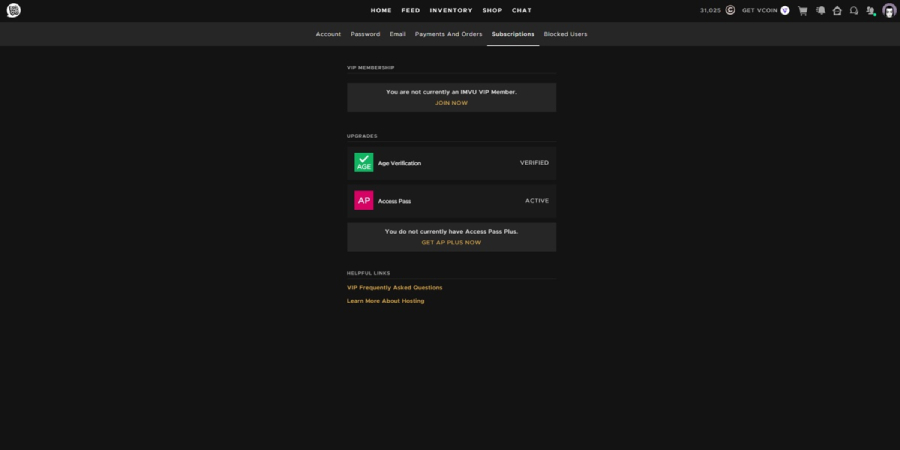Switch to the Password tab
The width and height of the screenshot is (900, 450).
tap(365, 34)
